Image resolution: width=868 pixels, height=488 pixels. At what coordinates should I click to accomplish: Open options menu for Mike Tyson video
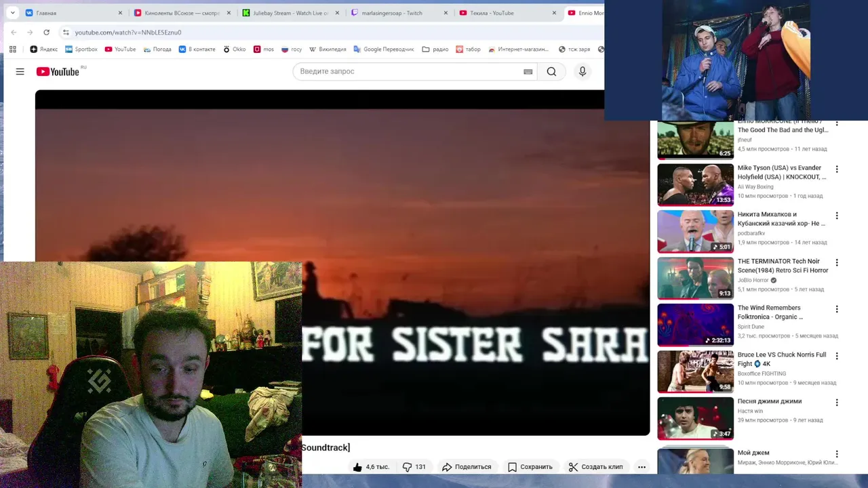[836, 169]
